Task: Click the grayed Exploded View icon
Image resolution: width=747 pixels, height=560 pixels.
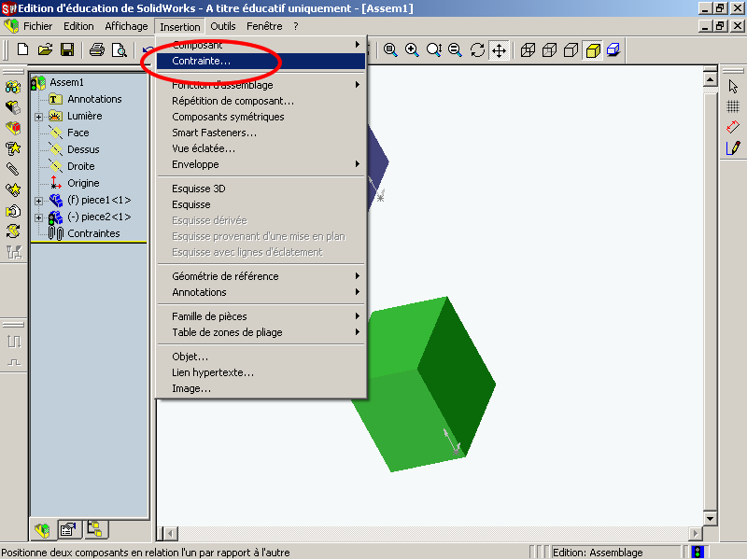Action: 14,252
